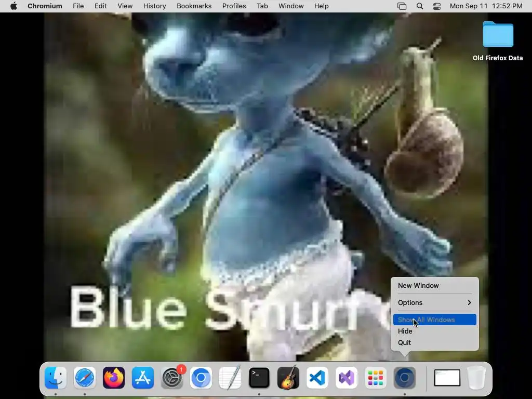Click the light-blue Chromium icon in Dock

[x=201, y=378]
